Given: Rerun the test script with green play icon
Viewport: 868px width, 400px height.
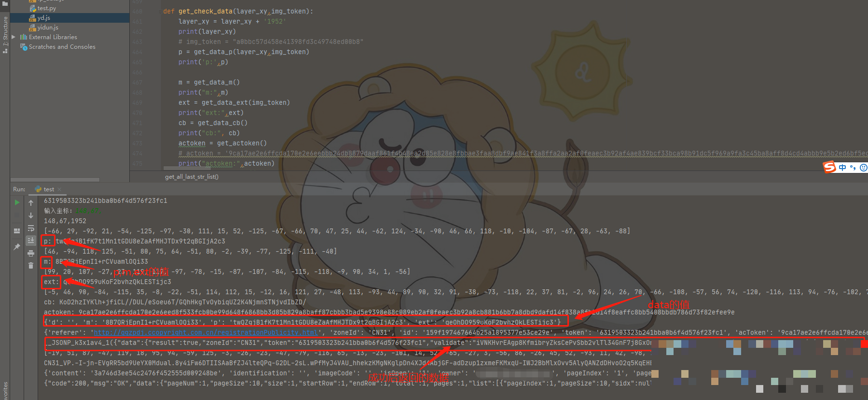Looking at the screenshot, I should (17, 202).
